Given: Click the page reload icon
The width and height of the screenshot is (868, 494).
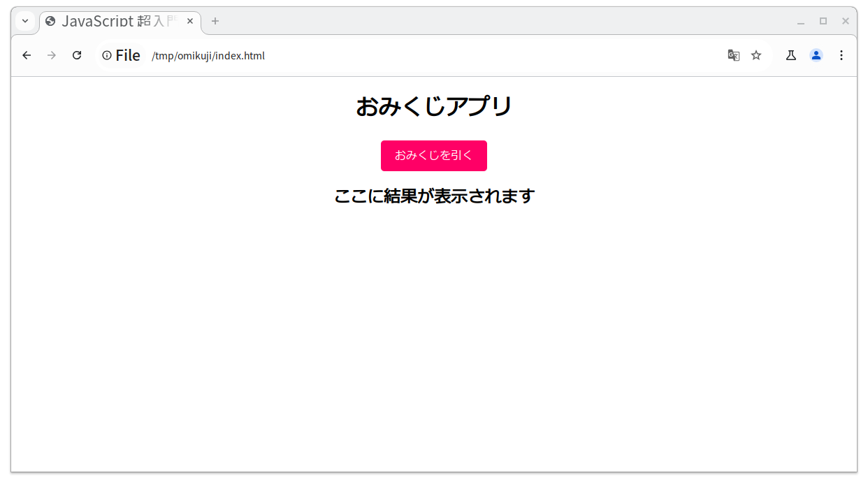Looking at the screenshot, I should click(77, 55).
